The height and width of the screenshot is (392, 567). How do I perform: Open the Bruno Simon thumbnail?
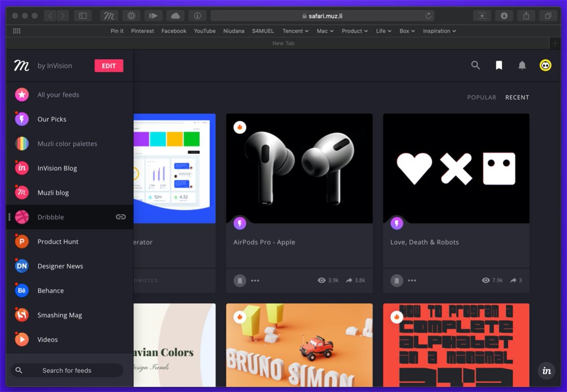(x=299, y=345)
